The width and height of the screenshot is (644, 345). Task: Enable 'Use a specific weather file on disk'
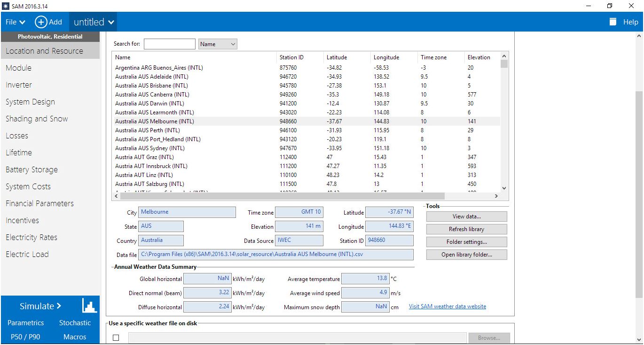(116, 337)
